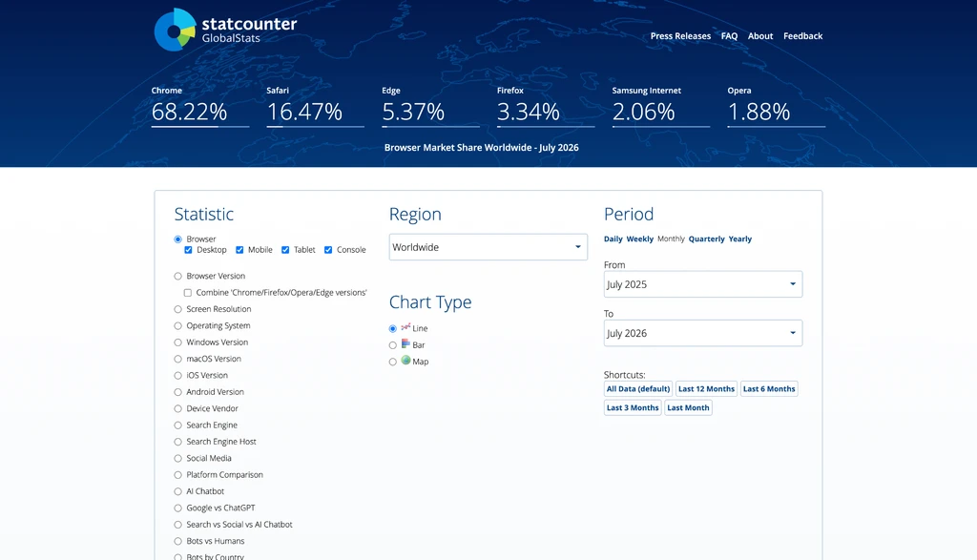Select the Search Engine Host radio button
This screenshot has width=977, height=560.
tap(178, 442)
